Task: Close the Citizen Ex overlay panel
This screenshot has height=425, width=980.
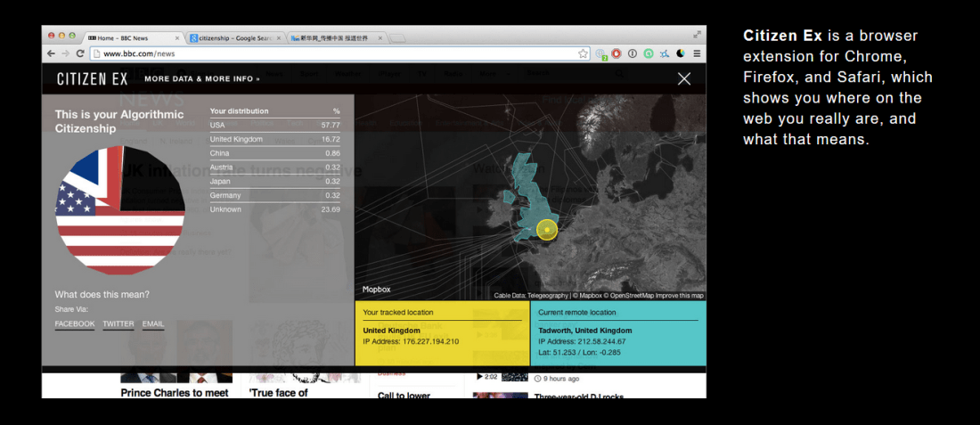Action: point(683,78)
